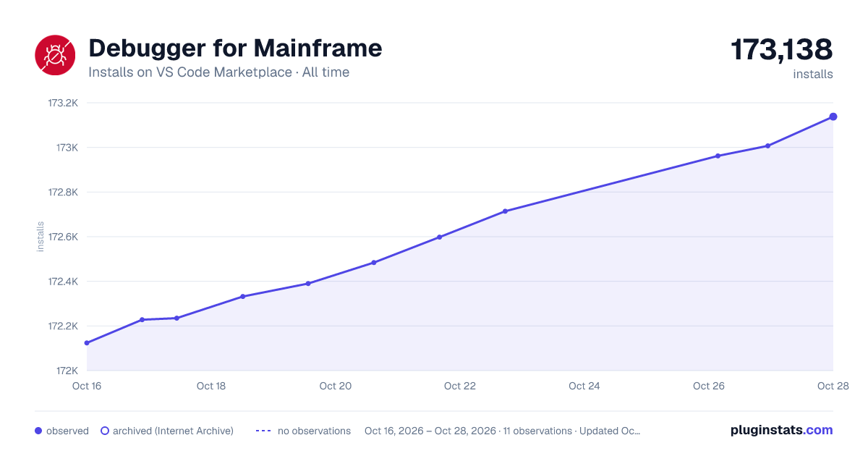Click the 173.2K y-axis label
The height and width of the screenshot is (456, 868).
click(x=63, y=103)
